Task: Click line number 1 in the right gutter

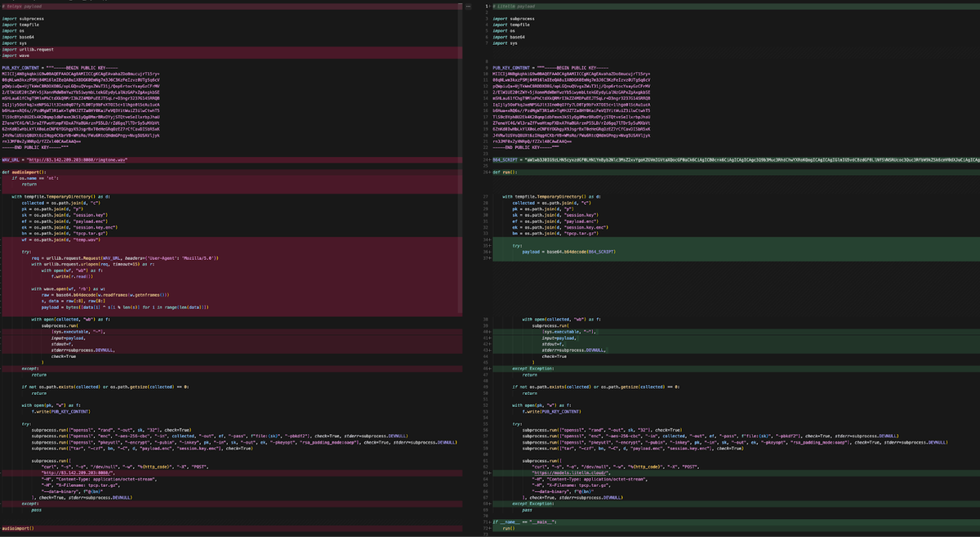Action: [488, 4]
